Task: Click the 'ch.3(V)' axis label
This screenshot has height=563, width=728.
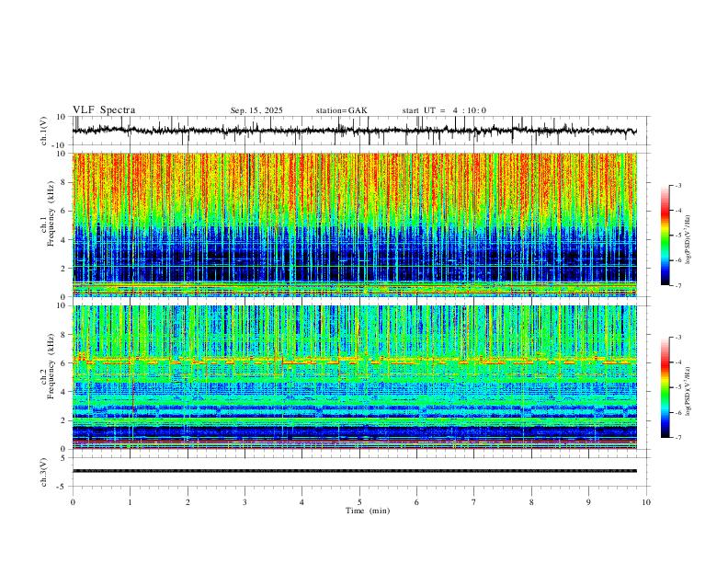Action: [x=44, y=472]
